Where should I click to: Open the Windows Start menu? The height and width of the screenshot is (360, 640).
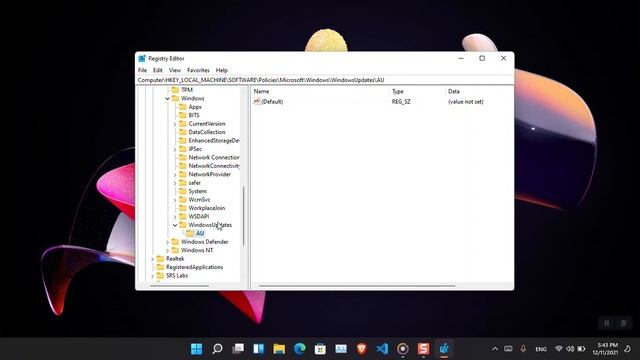(x=196, y=349)
